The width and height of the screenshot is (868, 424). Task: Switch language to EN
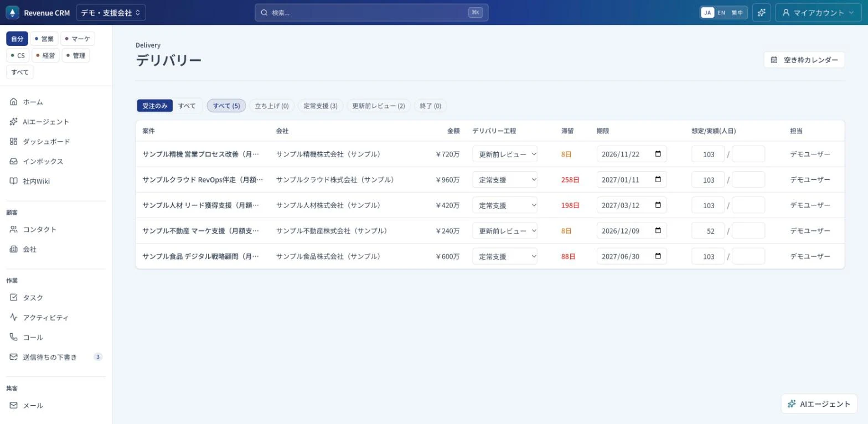coord(721,13)
